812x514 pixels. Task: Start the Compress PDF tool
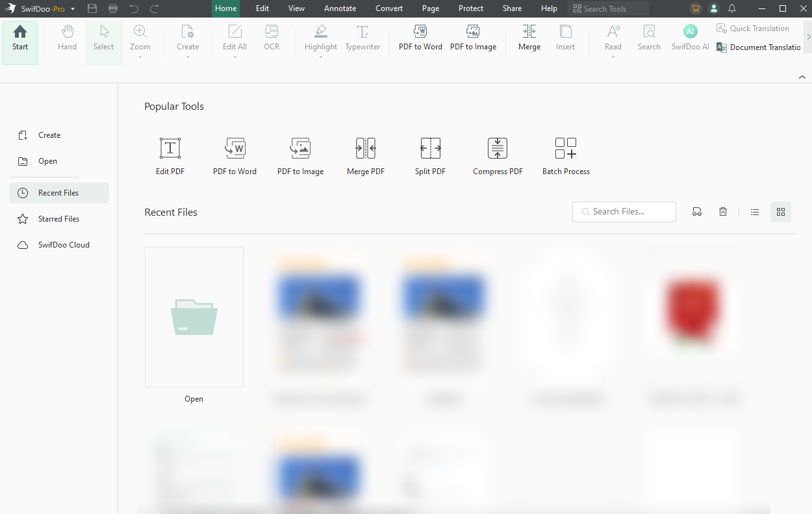pos(497,155)
